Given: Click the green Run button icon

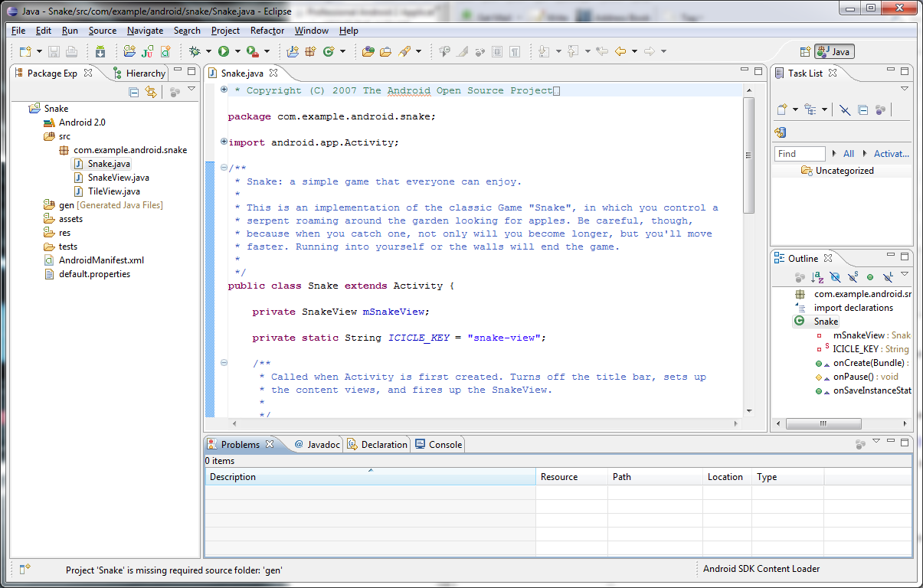Looking at the screenshot, I should pos(223,51).
